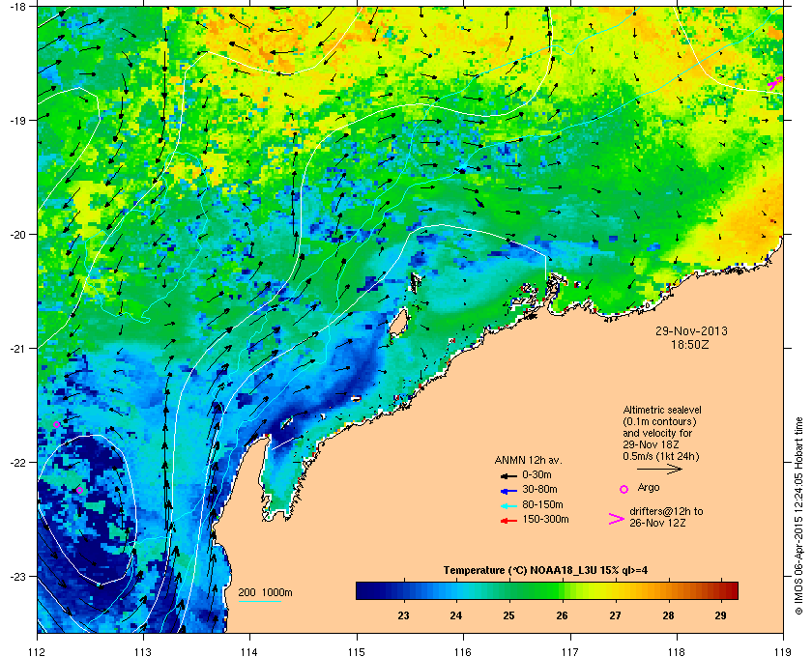Click the Argo float marker near -21.7 latitude
812x657 pixels.
pyautogui.click(x=56, y=424)
